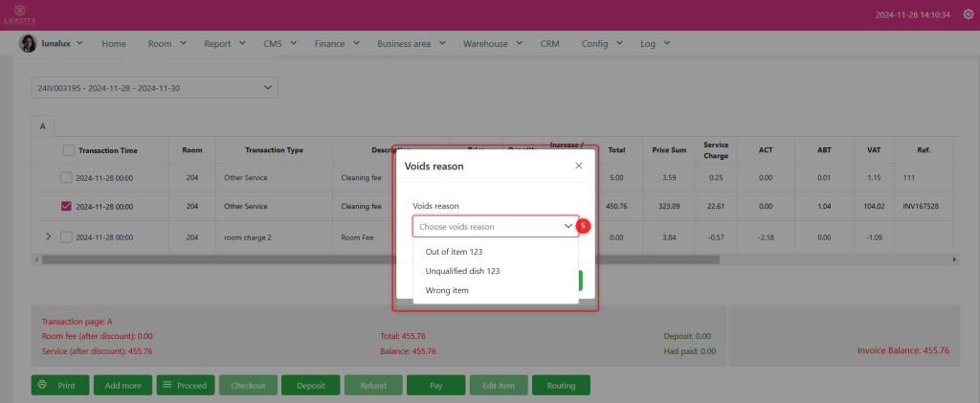Image resolution: width=980 pixels, height=403 pixels.
Task: Select the 'Wrong item' void reason
Action: point(447,290)
